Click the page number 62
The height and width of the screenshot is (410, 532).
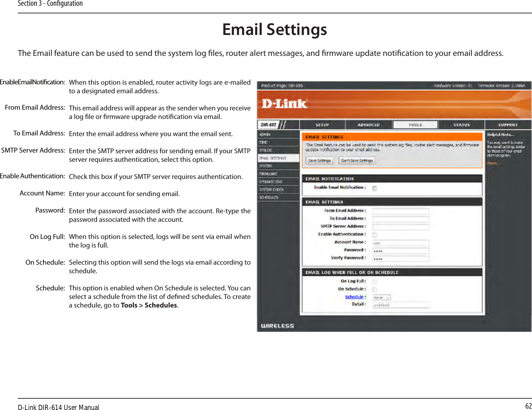tap(528, 406)
